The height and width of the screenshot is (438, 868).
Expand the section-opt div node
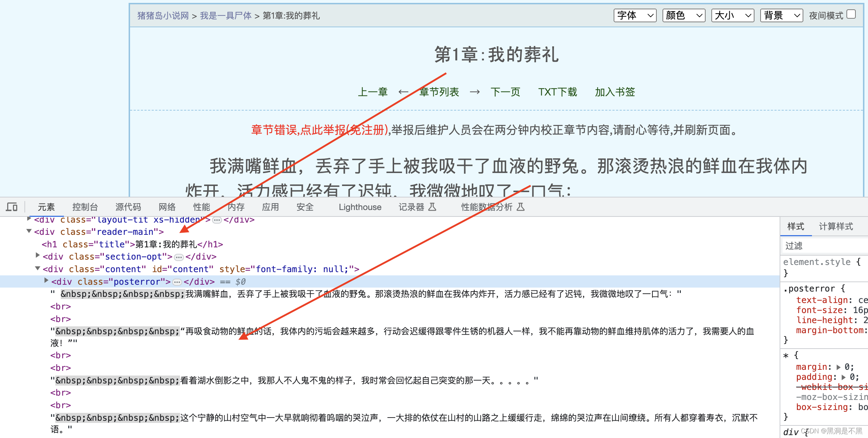pyautogui.click(x=38, y=255)
